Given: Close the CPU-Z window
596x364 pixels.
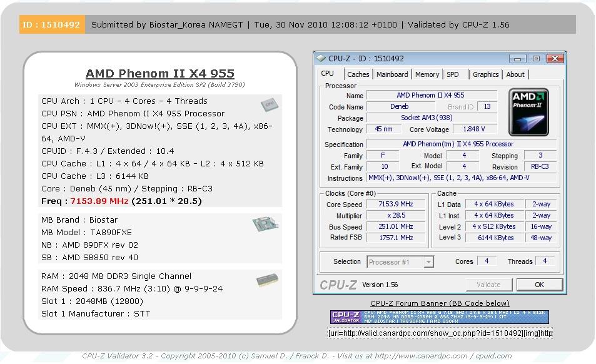Looking at the screenshot, I should [x=555, y=59].
